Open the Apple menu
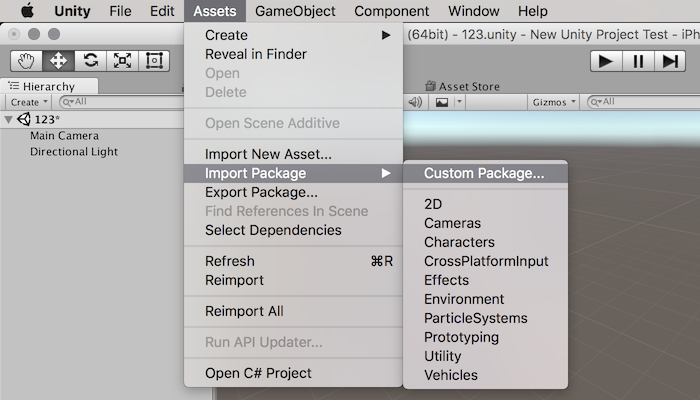 [x=27, y=11]
